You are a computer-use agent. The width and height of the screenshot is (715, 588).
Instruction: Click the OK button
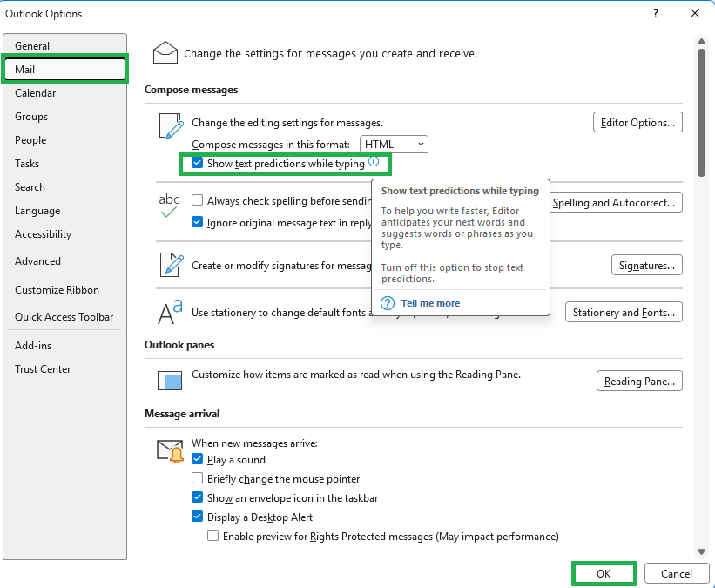604,573
